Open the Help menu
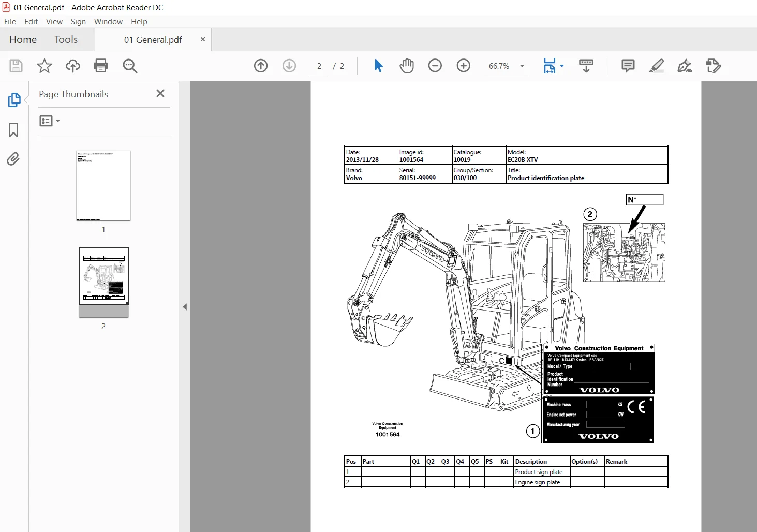This screenshot has width=757, height=532. [x=139, y=21]
